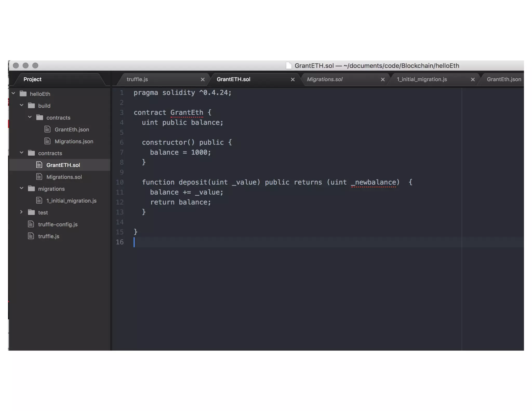Close the 1_initial_migration.js tab
The width and height of the screenshot is (532, 411).
[x=473, y=79]
